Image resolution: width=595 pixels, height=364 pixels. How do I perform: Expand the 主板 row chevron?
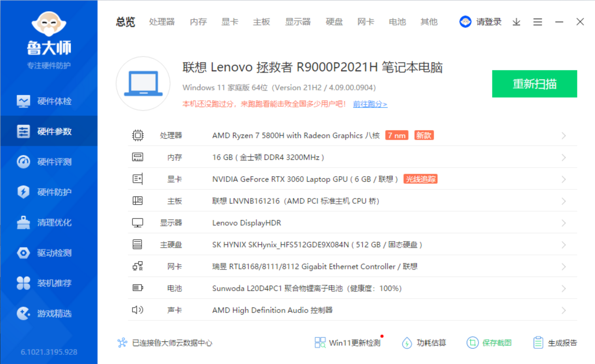(563, 201)
